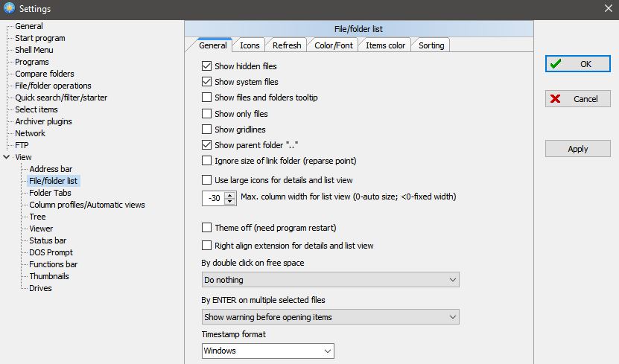Toggle Show parent folder checkbox
This screenshot has width=619, height=364.
pyautogui.click(x=206, y=145)
